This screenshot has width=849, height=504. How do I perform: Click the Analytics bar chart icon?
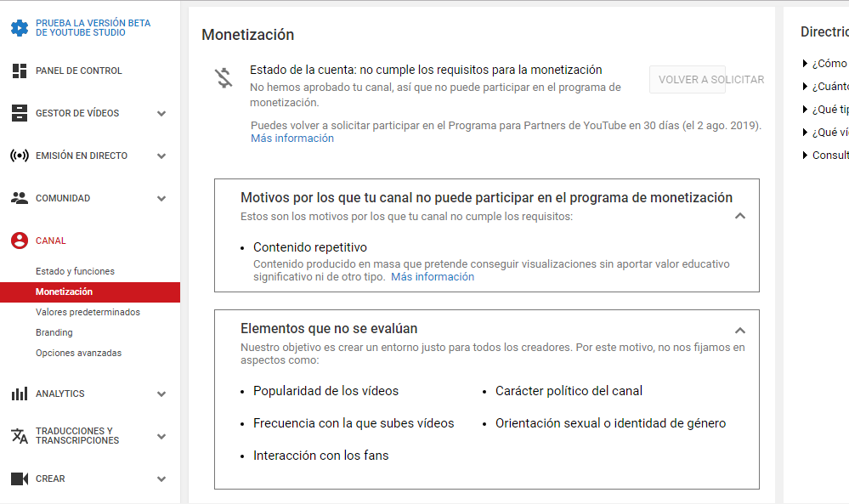[20, 394]
